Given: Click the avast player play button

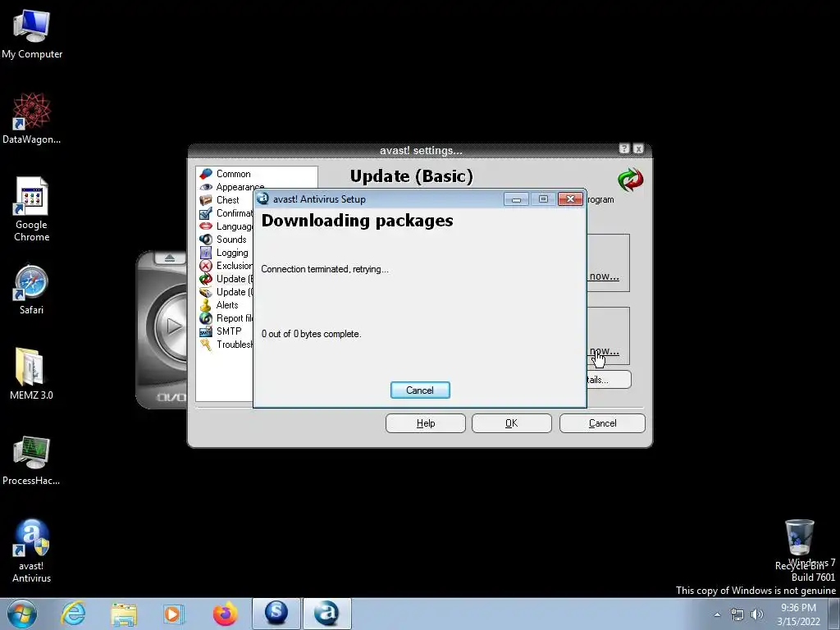Looking at the screenshot, I should tap(171, 326).
